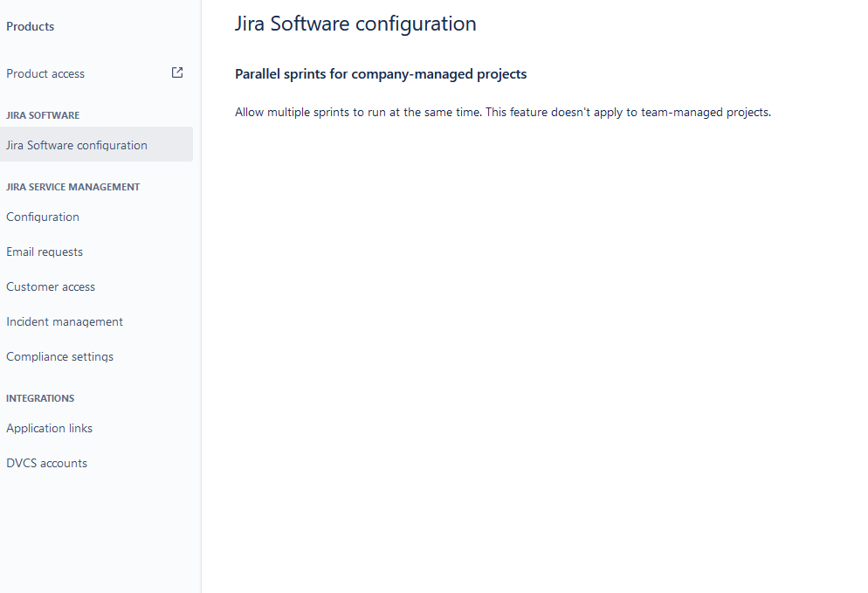
Task: Click the JIRA SOFTWARE section label
Action: 43,115
